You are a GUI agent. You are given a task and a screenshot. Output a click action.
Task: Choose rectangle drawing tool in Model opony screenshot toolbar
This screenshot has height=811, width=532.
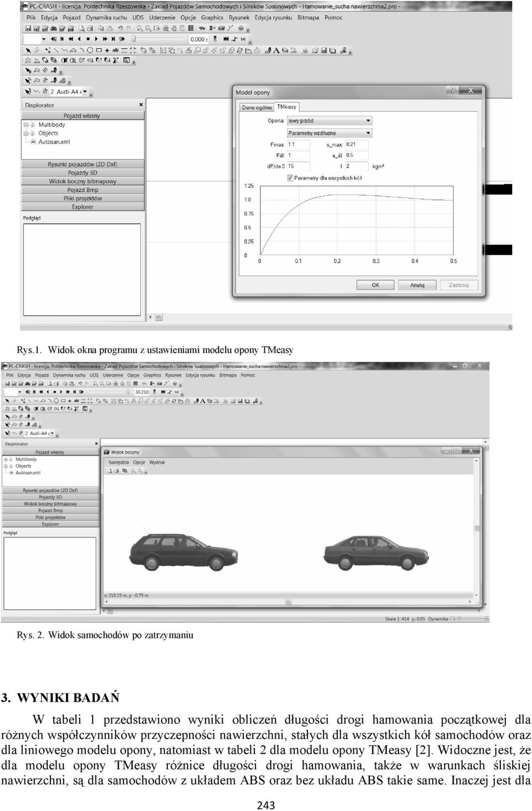[x=99, y=50]
